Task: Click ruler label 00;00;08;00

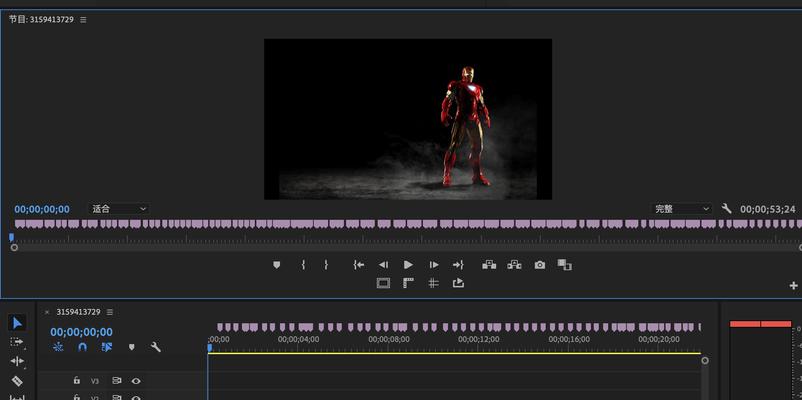Action: coord(389,339)
